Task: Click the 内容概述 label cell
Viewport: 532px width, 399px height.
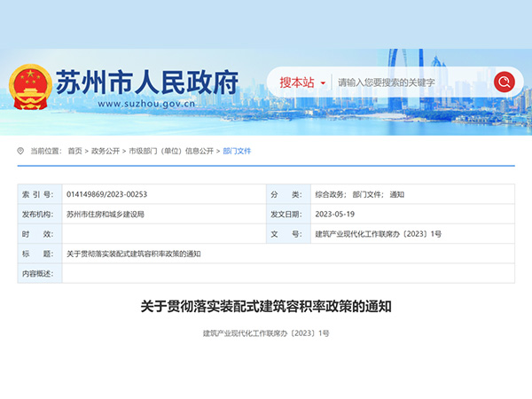Action: coord(40,273)
